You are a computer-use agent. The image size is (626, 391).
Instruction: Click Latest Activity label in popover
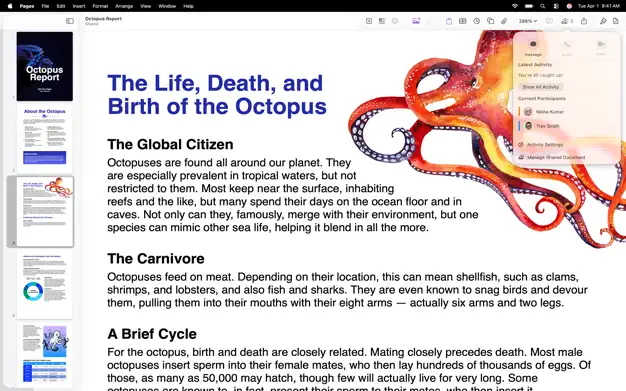pos(535,65)
